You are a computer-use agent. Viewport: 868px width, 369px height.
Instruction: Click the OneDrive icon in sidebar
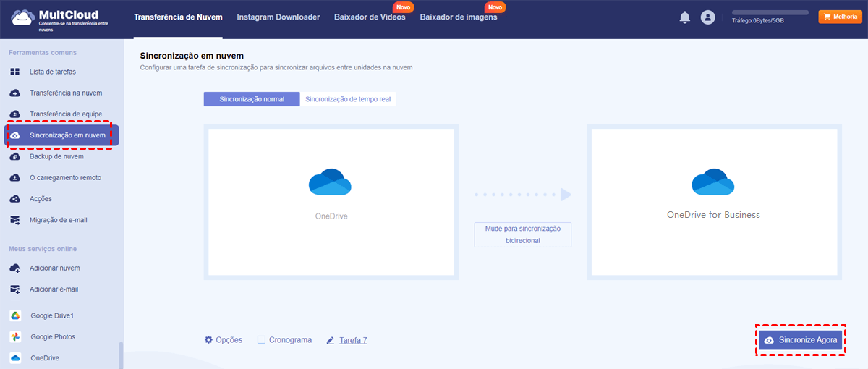(x=14, y=357)
